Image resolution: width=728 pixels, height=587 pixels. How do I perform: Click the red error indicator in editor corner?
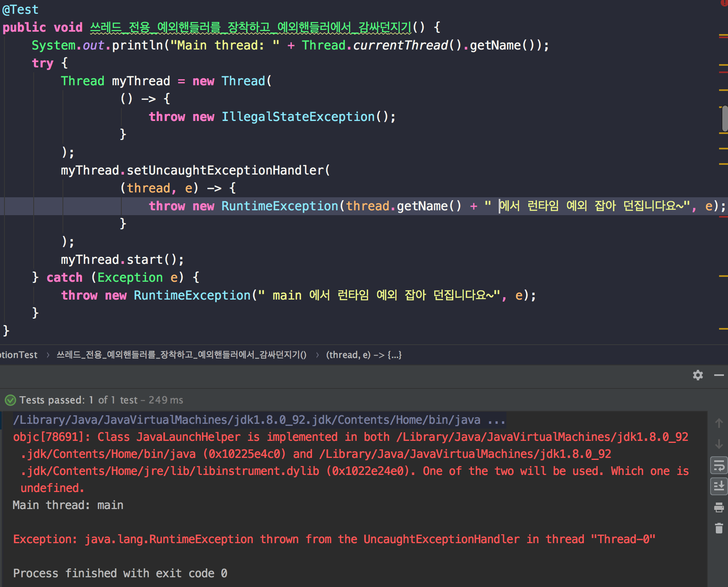click(724, 3)
